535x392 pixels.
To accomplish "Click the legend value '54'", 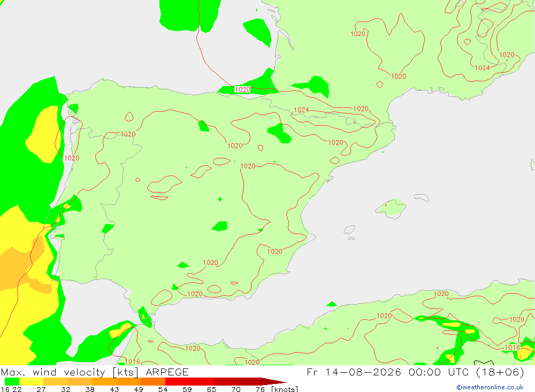I will [x=163, y=389].
